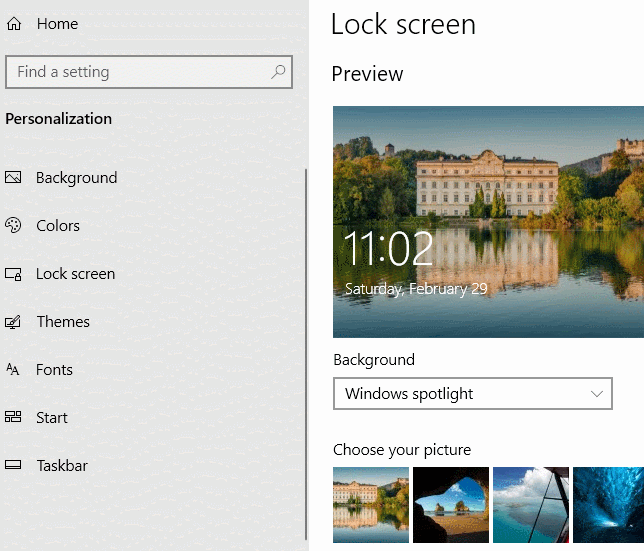The width and height of the screenshot is (644, 551).
Task: Choose the airplane wing picture thumbnail
Action: [x=531, y=505]
